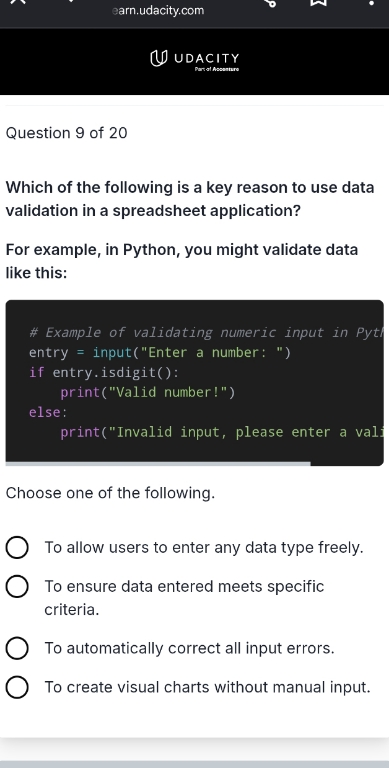Click the Udacity logo icon

point(158,59)
